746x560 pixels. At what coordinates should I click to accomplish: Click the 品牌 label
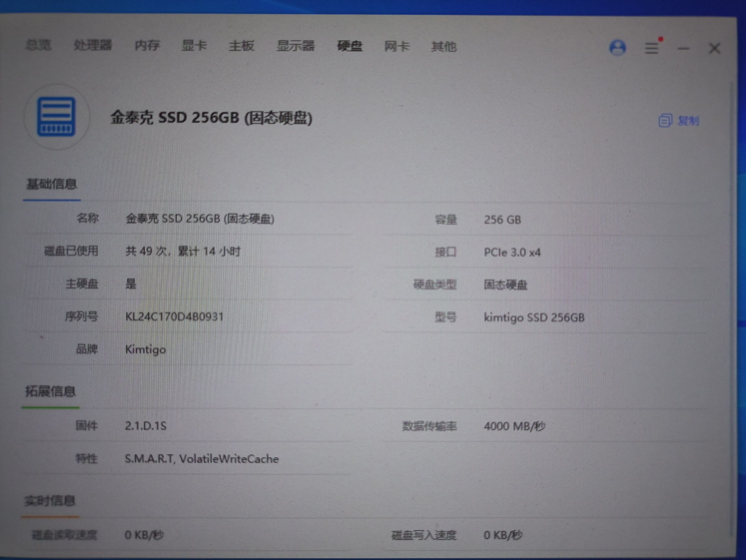(x=87, y=349)
